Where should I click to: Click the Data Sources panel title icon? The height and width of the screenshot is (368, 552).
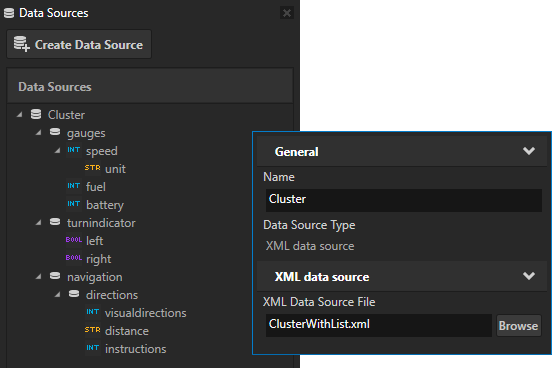(9, 13)
